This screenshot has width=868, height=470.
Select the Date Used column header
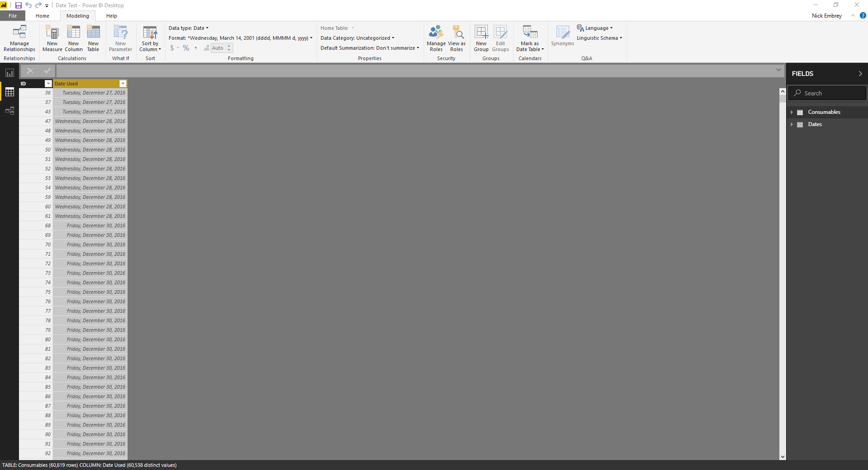pos(86,84)
